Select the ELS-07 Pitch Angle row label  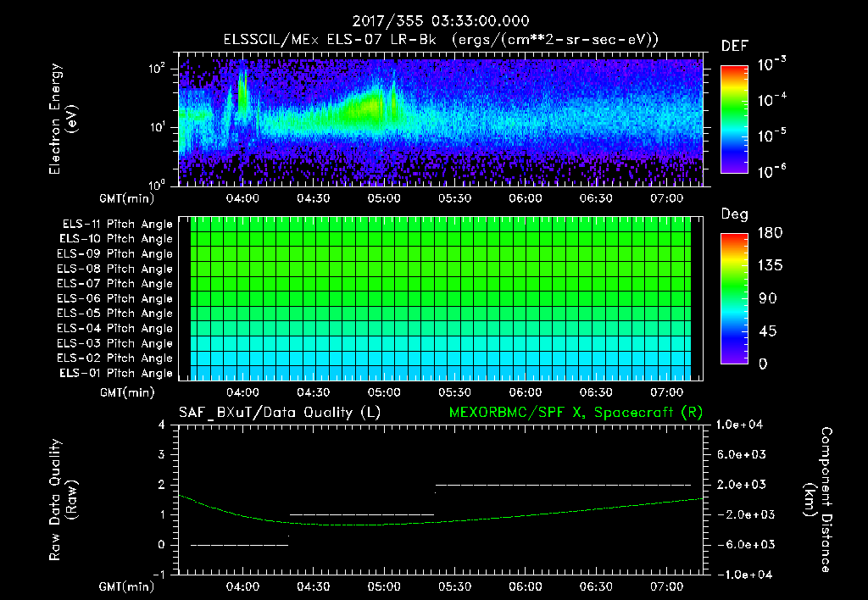114,283
